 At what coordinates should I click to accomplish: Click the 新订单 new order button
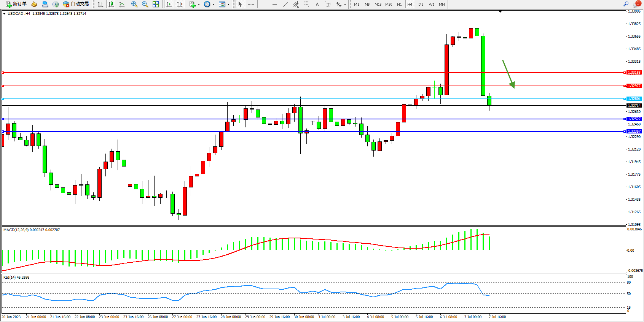coord(16,4)
